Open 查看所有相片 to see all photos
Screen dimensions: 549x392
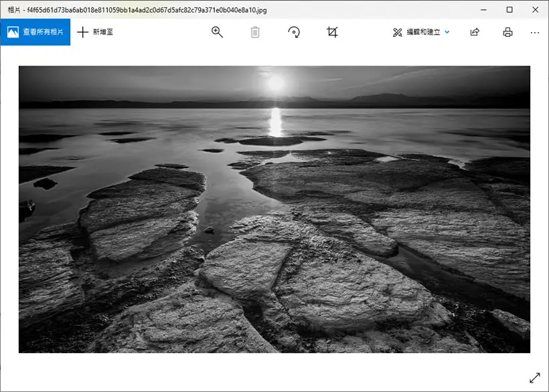point(35,32)
